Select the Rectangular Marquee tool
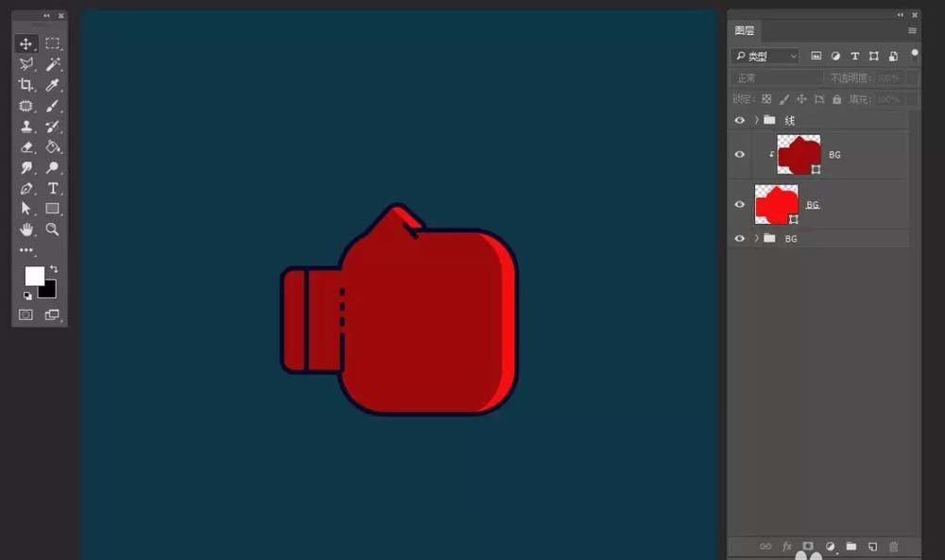The image size is (945, 560). (x=52, y=43)
